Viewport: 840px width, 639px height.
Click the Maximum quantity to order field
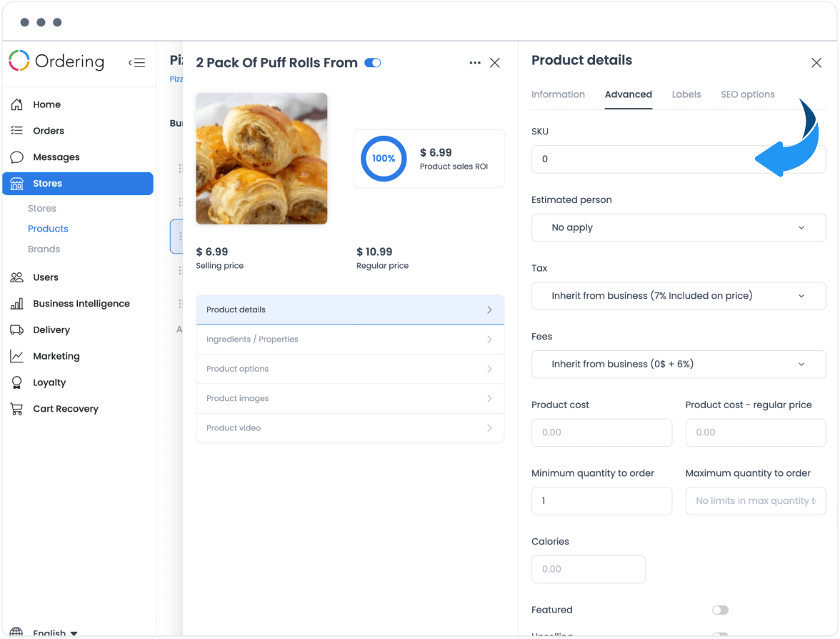coord(756,500)
